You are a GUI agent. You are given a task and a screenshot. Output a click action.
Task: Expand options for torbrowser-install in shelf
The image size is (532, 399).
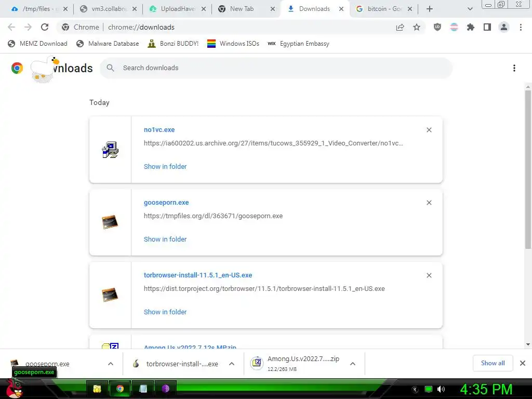tap(232, 364)
